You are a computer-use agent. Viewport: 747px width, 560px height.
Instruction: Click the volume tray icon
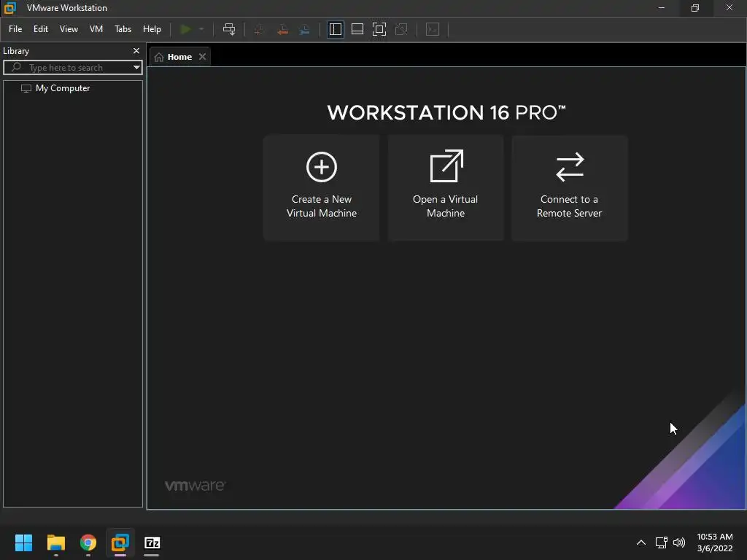(x=679, y=542)
